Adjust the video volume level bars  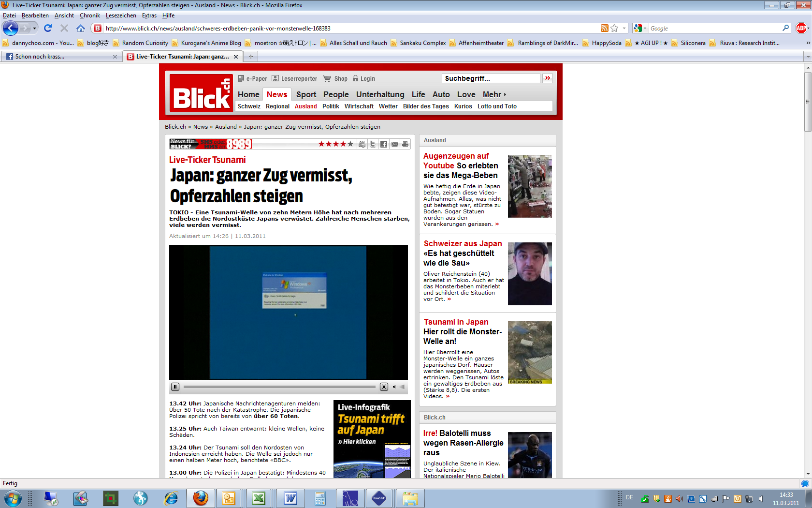pos(401,387)
